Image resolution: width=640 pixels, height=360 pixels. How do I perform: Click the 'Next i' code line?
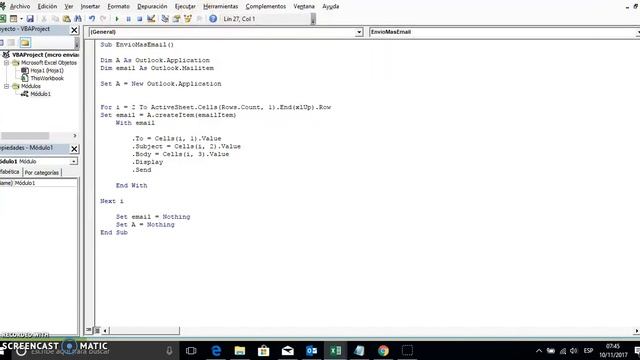point(111,201)
